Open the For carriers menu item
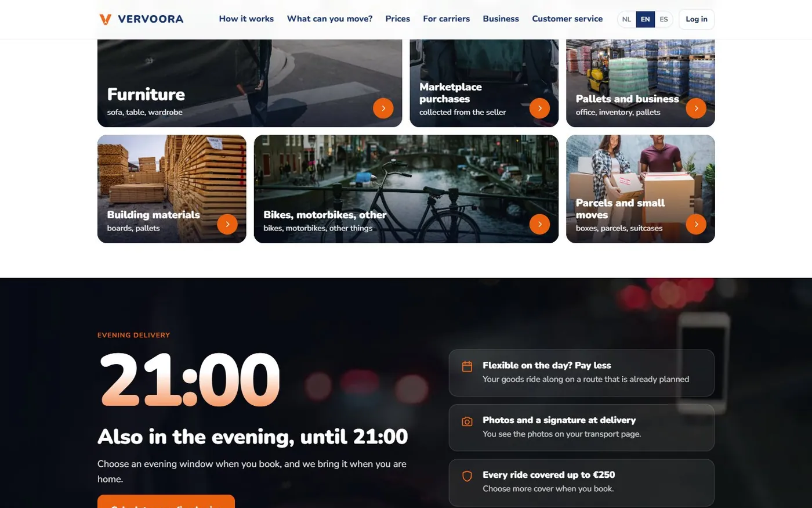 [x=447, y=19]
